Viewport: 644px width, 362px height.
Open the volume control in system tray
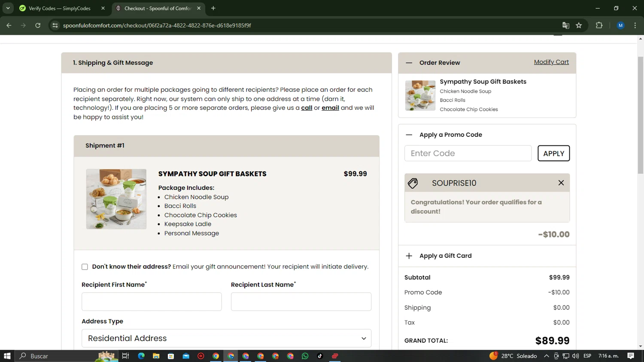575,356
